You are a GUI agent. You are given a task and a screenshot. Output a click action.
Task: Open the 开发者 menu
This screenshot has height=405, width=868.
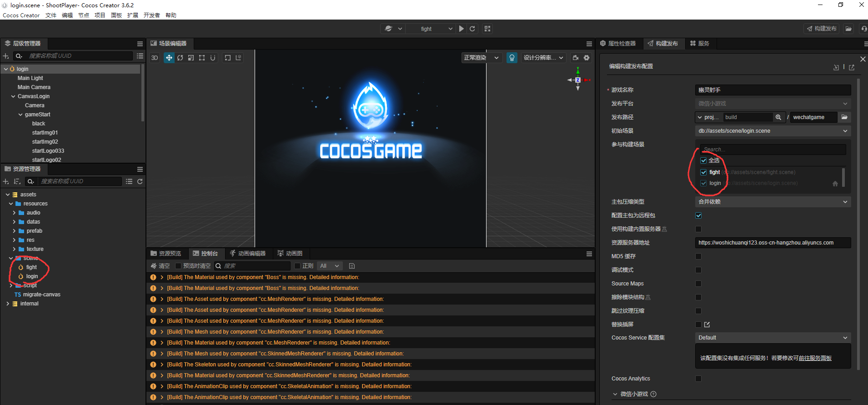(x=152, y=15)
